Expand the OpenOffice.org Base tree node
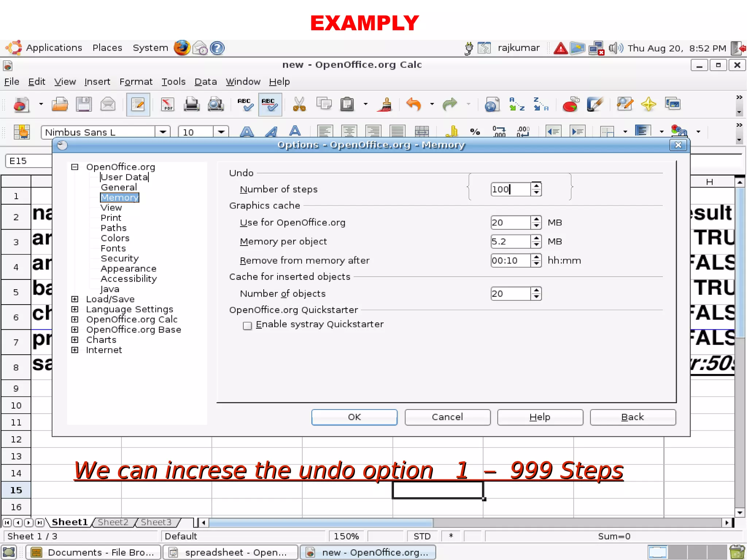Viewport: 747px width, 560px height. [x=75, y=330]
